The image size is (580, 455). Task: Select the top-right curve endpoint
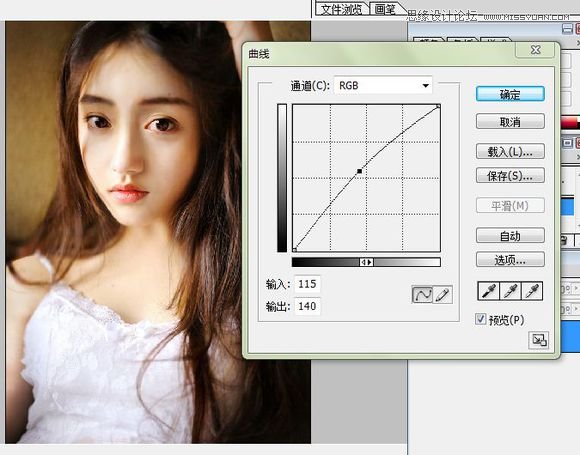(x=438, y=106)
